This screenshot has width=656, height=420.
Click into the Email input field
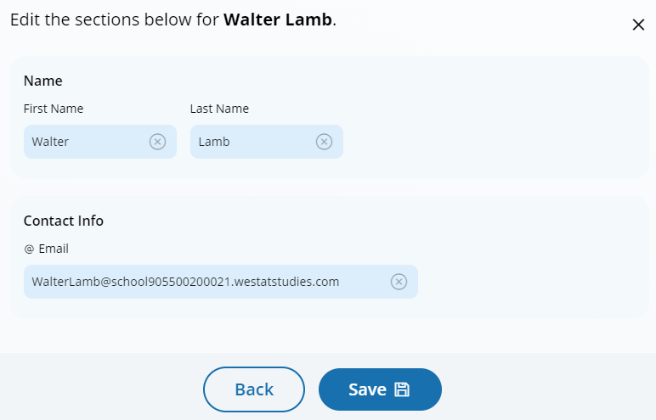pos(200,282)
